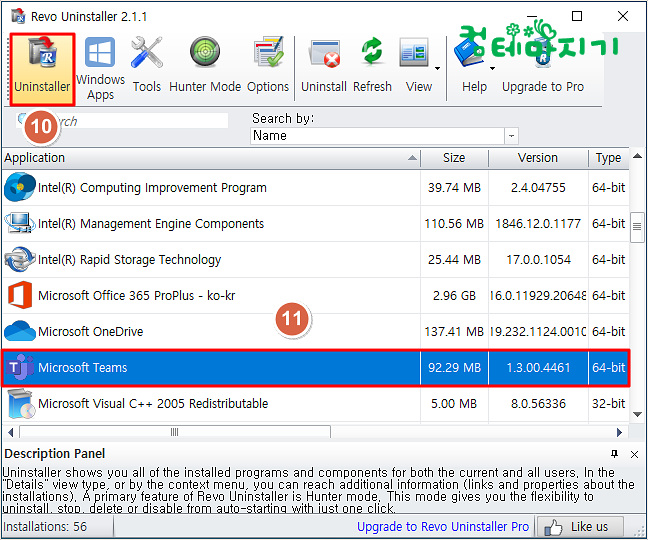Viewport: 648px width, 540px height.
Task: Click the View toolbar icon
Action: click(x=415, y=53)
